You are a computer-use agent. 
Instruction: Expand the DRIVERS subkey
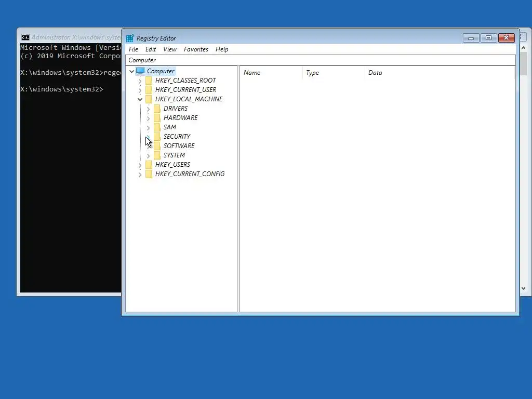pos(148,109)
